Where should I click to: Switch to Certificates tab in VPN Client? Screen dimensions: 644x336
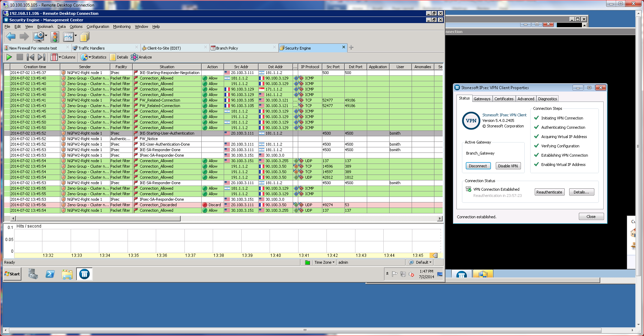pos(504,99)
